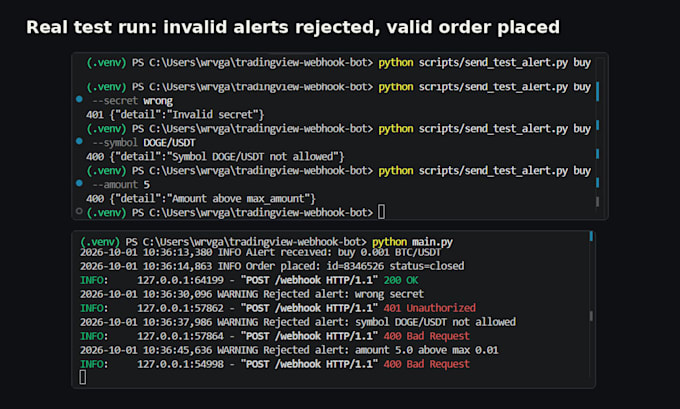
Task: Select the "--symbol DOGE/USDT" argument line
Action: pyautogui.click(x=144, y=143)
